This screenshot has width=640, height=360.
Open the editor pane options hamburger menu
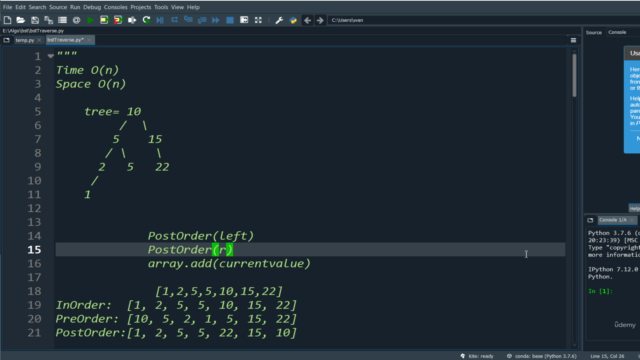click(573, 40)
